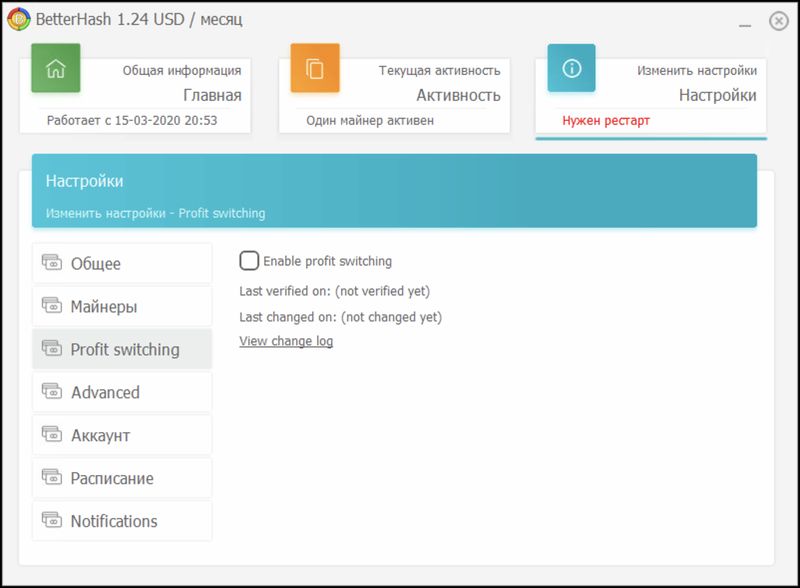Click the blue info settings icon
Screen dimensions: 800x588
coord(571,69)
